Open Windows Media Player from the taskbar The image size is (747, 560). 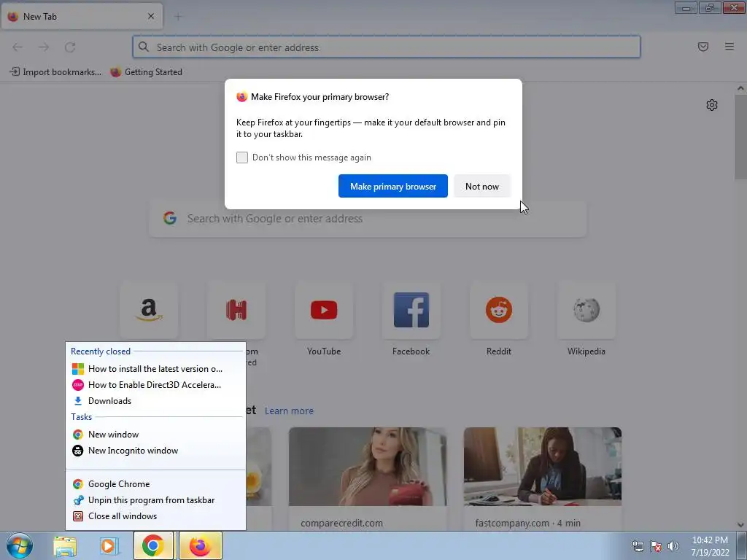[x=108, y=546]
